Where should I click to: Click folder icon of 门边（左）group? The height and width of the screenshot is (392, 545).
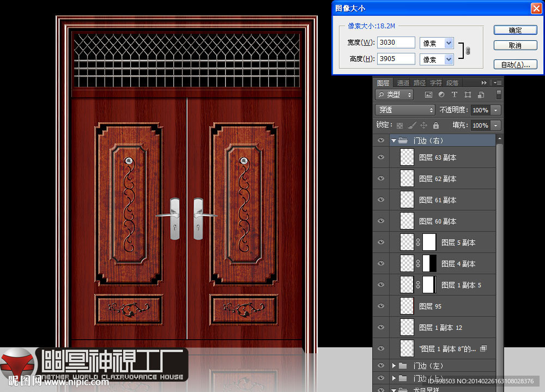tap(403, 366)
